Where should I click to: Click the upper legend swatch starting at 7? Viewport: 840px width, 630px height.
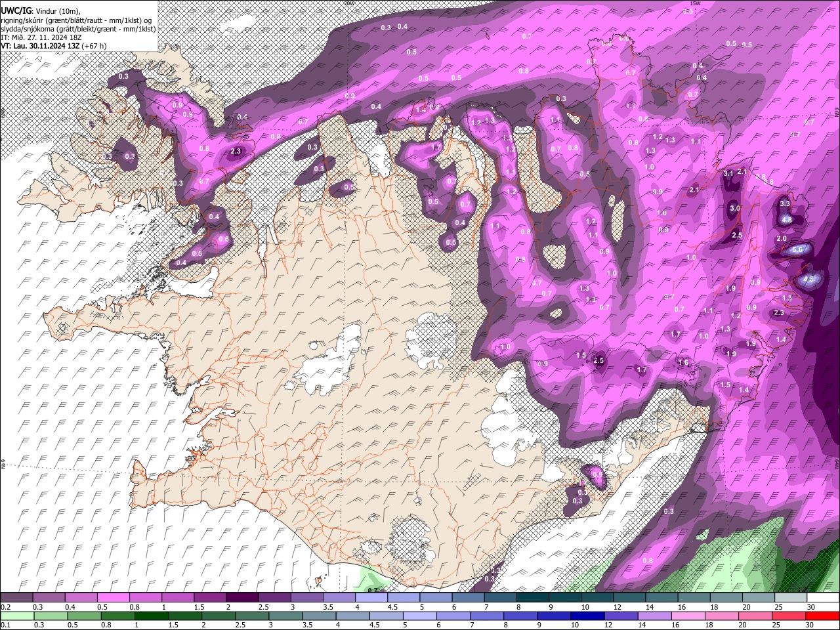pyautogui.click(x=499, y=598)
